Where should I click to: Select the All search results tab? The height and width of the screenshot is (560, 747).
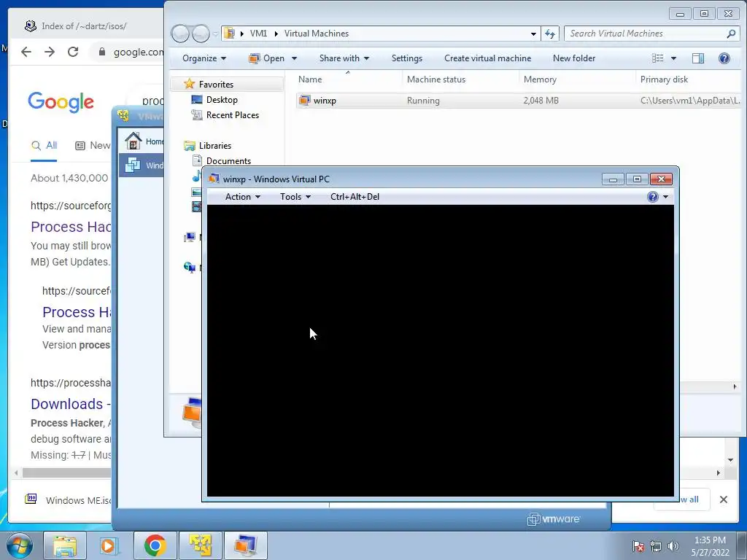pos(44,145)
